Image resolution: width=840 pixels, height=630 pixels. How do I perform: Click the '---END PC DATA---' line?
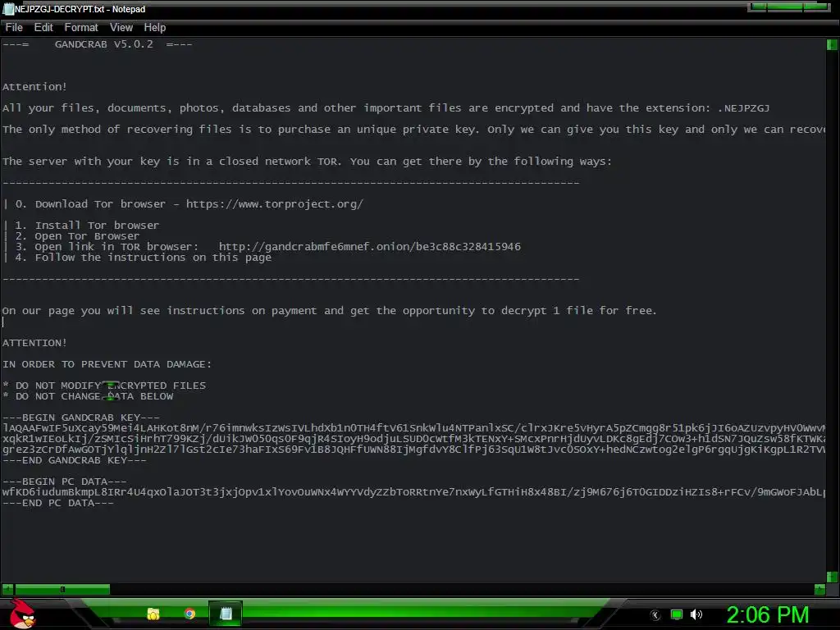click(x=58, y=503)
